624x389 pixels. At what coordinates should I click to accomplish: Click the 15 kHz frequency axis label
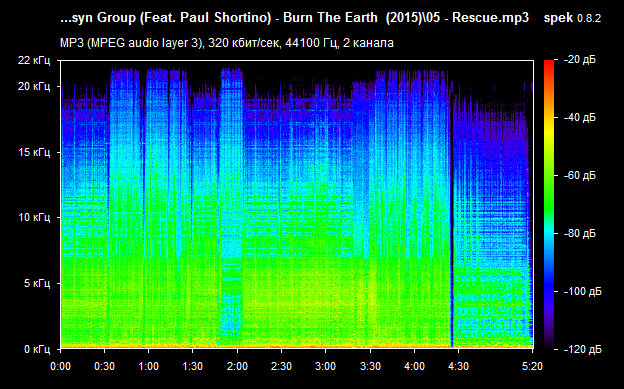click(x=34, y=152)
